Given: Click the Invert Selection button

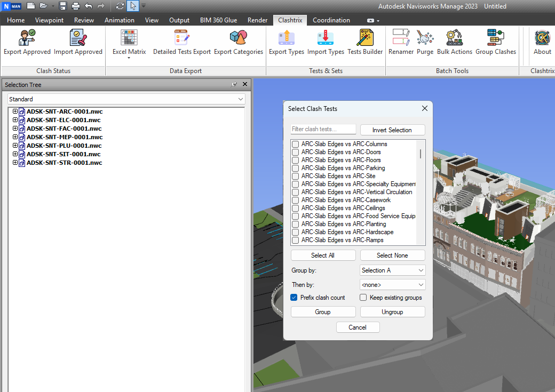Looking at the screenshot, I should [393, 130].
